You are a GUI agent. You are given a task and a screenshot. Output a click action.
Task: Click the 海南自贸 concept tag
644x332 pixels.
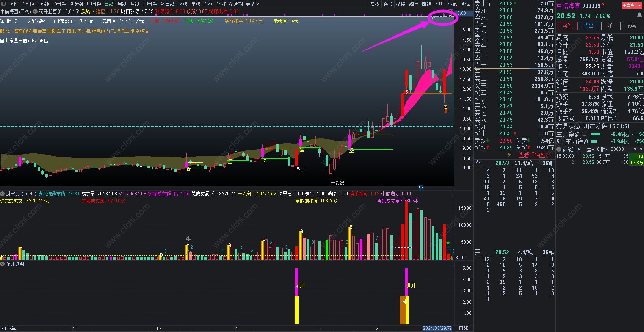(x=22, y=31)
